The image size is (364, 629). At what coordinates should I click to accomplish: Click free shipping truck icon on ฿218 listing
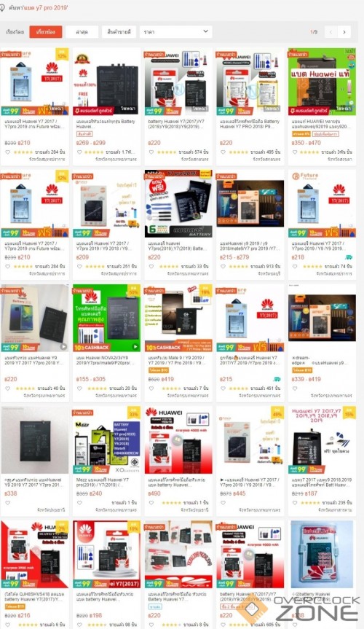[349, 257]
